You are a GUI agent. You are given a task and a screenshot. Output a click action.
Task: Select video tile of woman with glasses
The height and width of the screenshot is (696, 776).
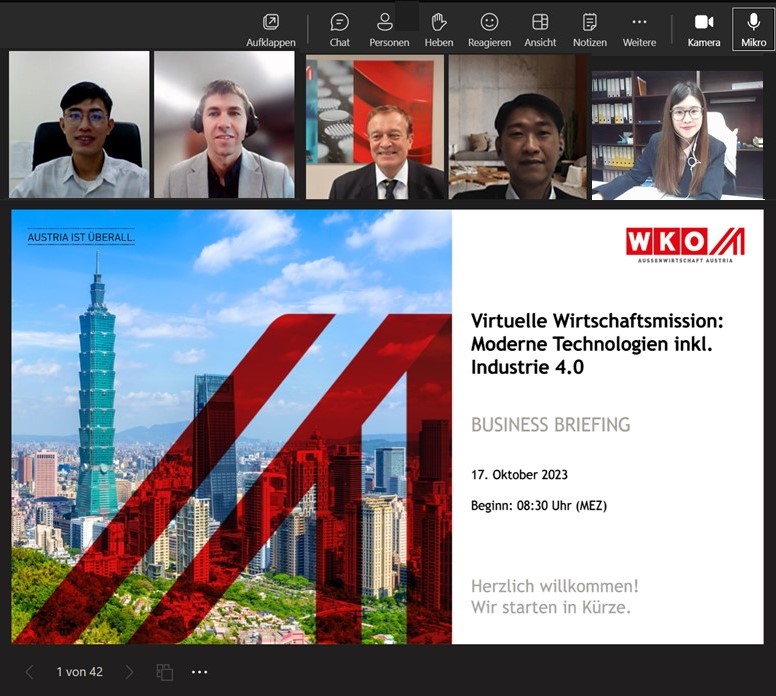click(678, 135)
